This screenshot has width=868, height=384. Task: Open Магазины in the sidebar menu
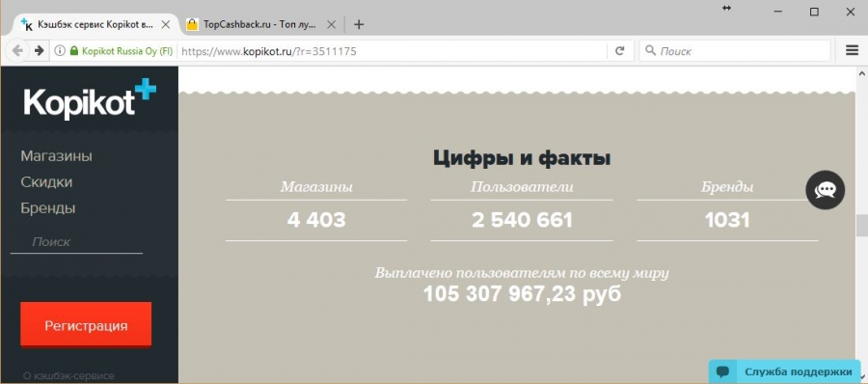coord(57,156)
